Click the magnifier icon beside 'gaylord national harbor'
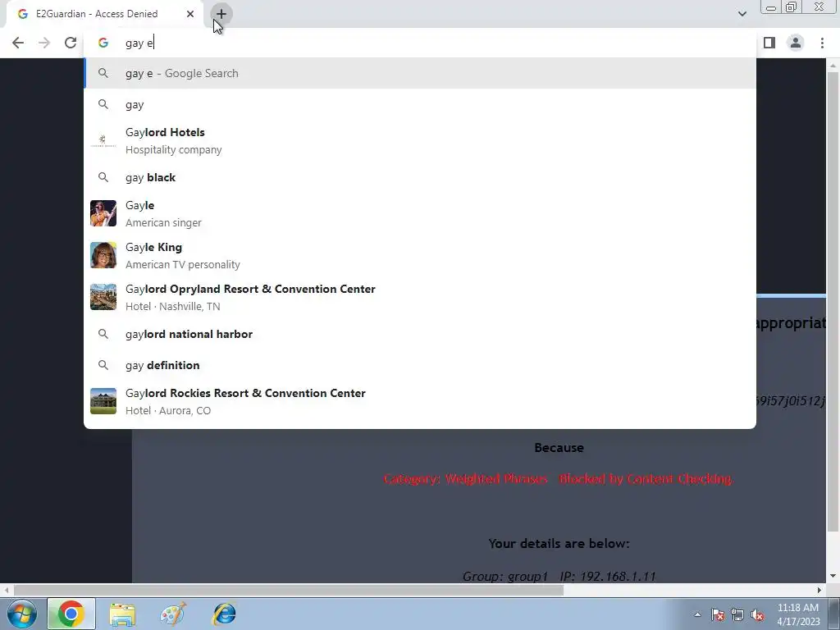The image size is (840, 630). pyautogui.click(x=103, y=334)
